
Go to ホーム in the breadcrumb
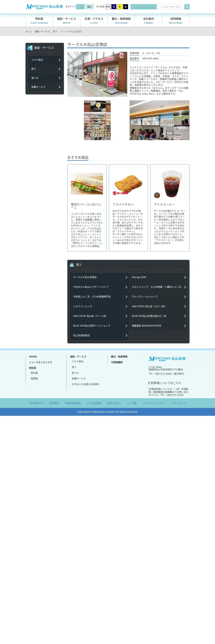pos(28,31)
